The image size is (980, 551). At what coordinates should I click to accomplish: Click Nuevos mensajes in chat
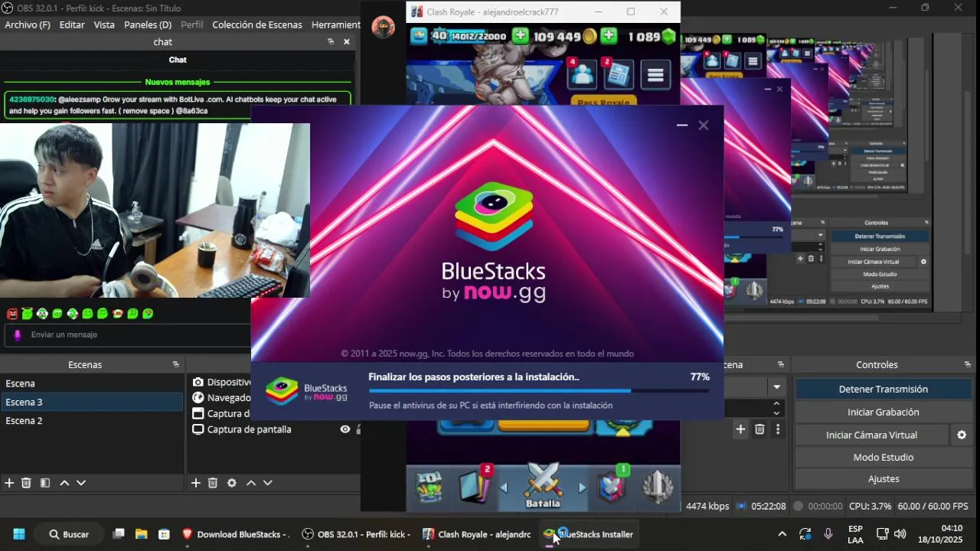[x=178, y=82]
